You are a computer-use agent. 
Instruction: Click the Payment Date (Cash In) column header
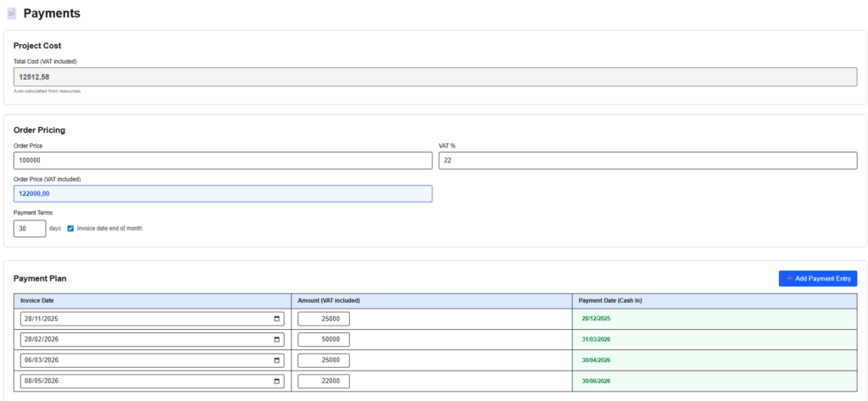point(714,301)
